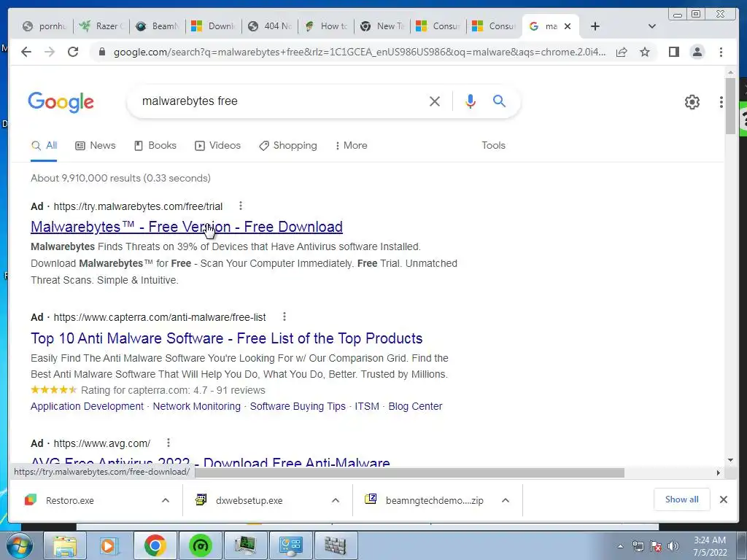This screenshot has width=747, height=560.
Task: Open the Action Center flag tray icon
Action: [656, 545]
